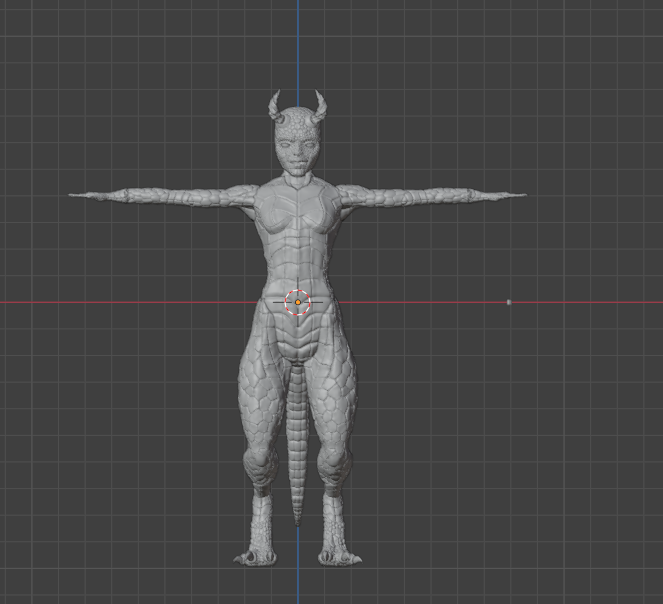Select the small gray object on the red axis
663x604 pixels.
pyautogui.click(x=509, y=302)
